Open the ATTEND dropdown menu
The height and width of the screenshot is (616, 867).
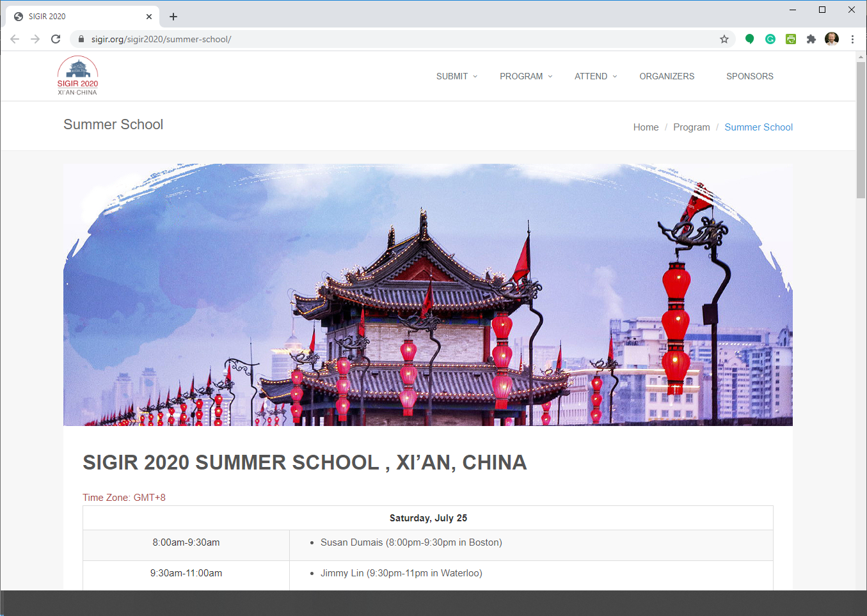tap(591, 76)
